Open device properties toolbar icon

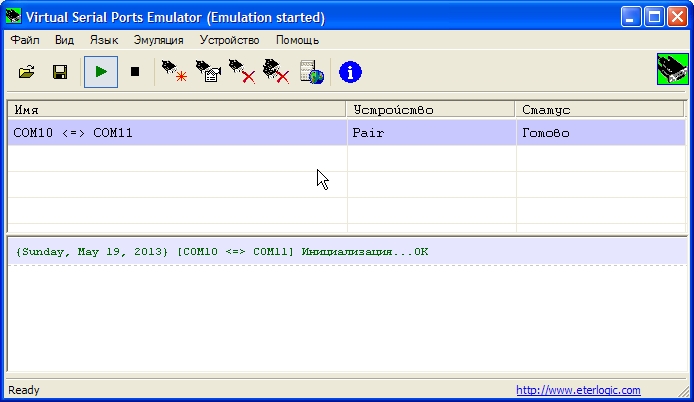208,72
